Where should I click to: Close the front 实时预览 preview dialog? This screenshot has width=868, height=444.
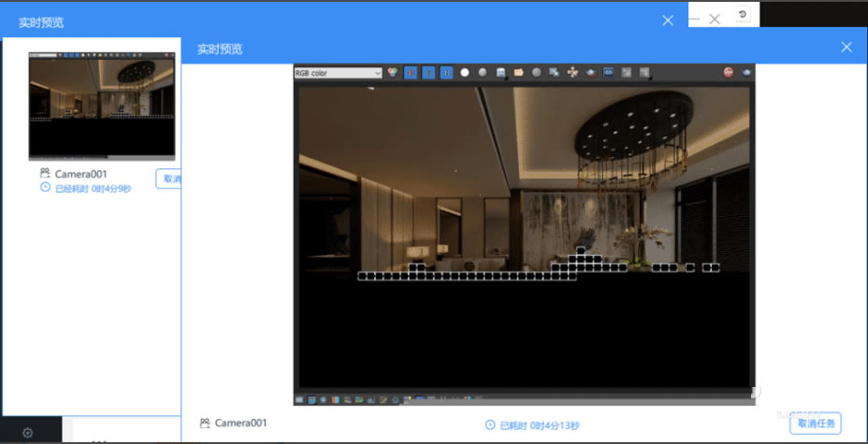coord(846,47)
